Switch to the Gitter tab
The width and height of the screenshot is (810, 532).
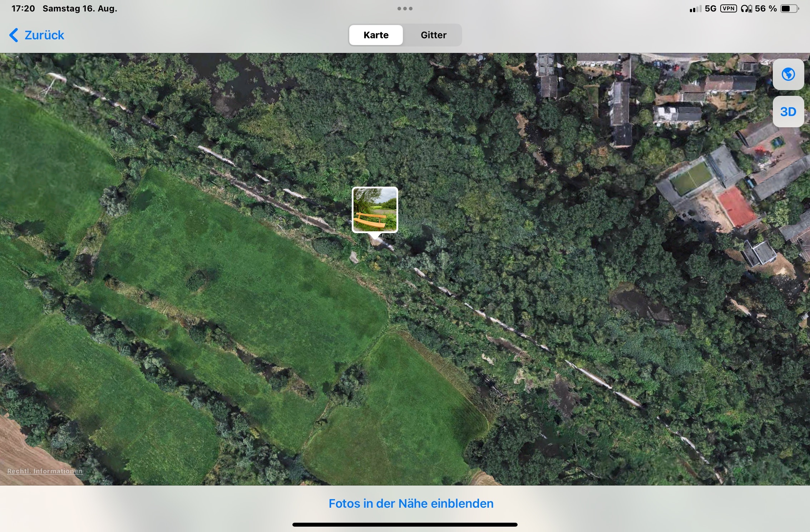pos(433,35)
